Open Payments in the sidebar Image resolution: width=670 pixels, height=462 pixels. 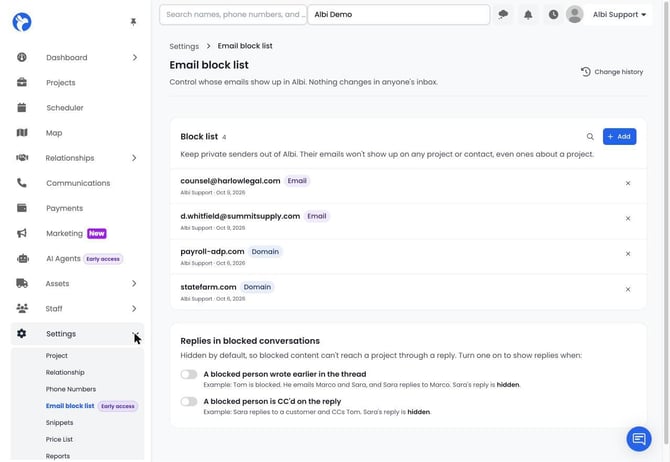click(x=65, y=208)
